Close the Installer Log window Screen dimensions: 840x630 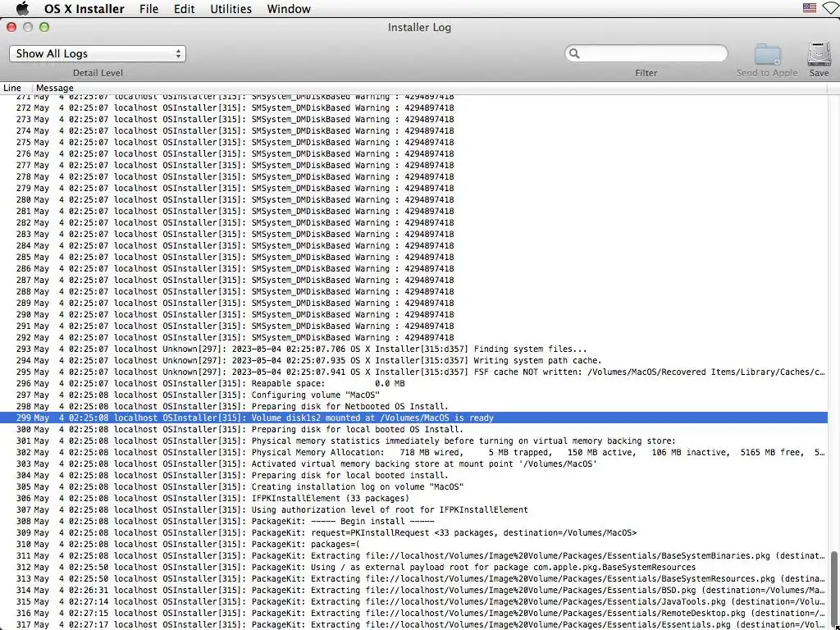click(11, 27)
